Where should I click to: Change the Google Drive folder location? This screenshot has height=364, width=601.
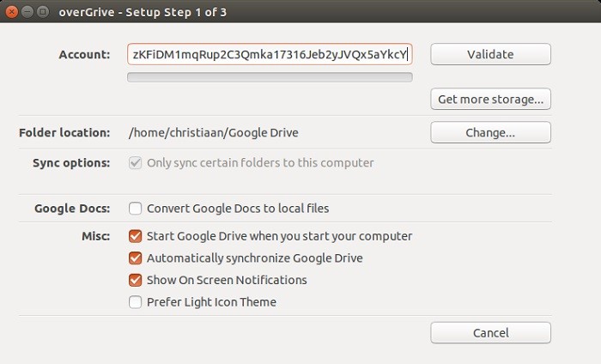pos(490,132)
